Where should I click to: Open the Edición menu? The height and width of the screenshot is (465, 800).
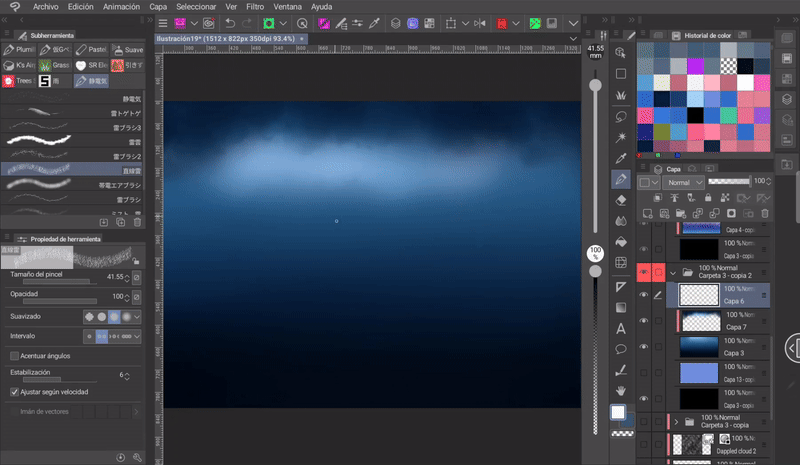pyautogui.click(x=81, y=7)
